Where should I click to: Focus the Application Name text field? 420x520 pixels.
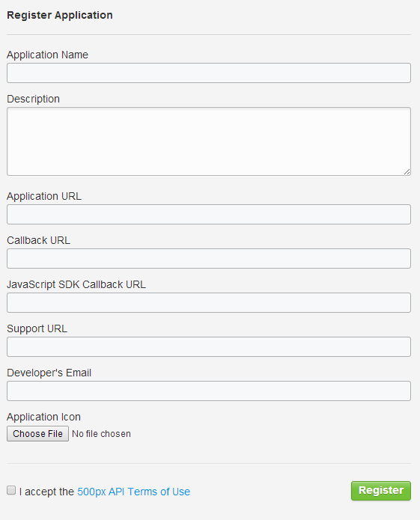click(209, 73)
